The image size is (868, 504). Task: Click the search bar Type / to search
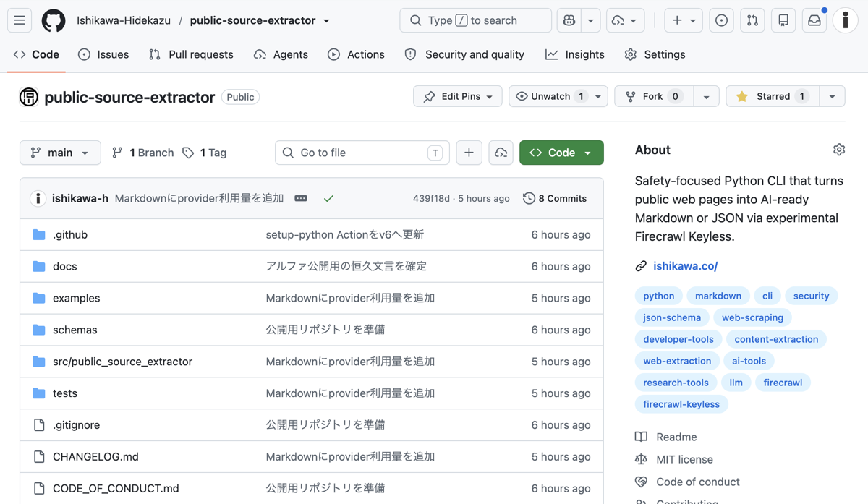click(x=475, y=20)
